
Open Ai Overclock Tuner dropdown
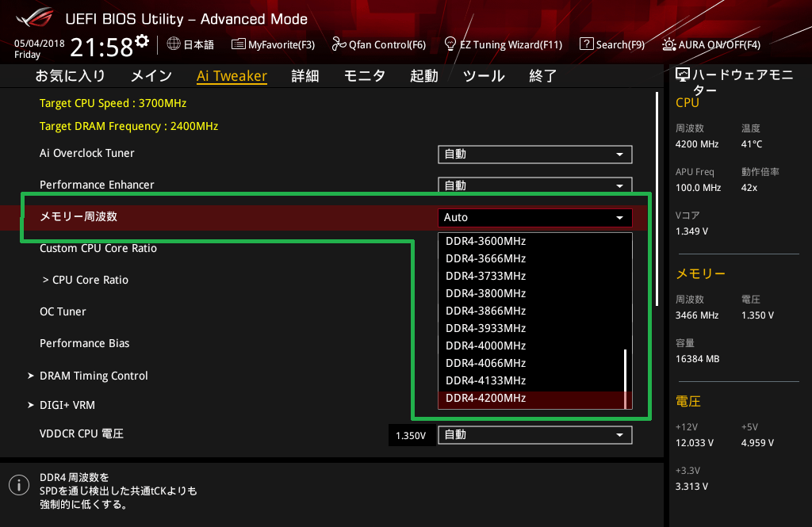click(535, 155)
